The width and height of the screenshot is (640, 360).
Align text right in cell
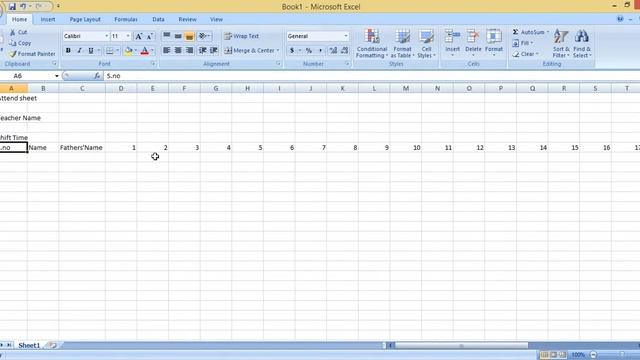[189, 51]
